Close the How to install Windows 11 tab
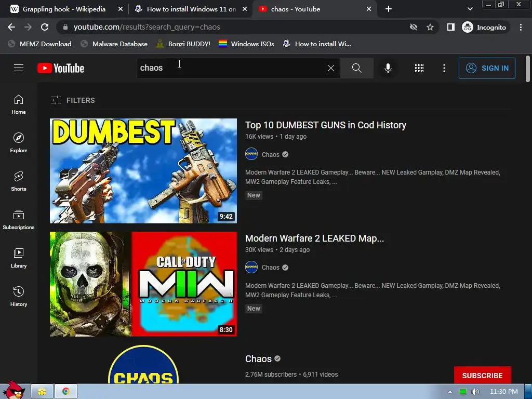The width and height of the screenshot is (532, 399). (245, 9)
